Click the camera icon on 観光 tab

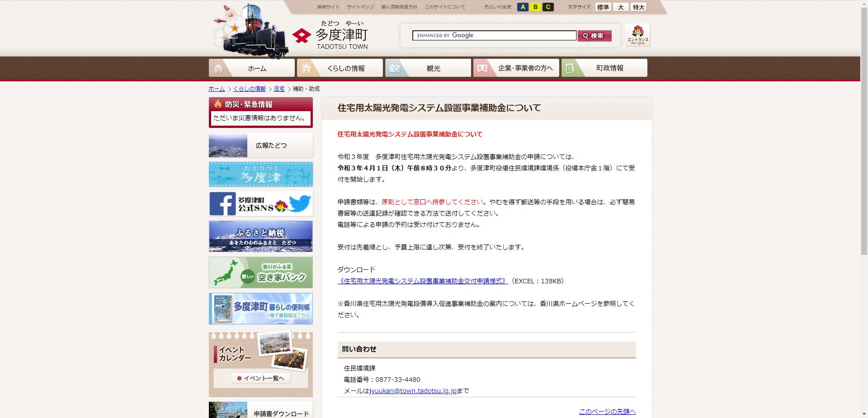coord(395,68)
